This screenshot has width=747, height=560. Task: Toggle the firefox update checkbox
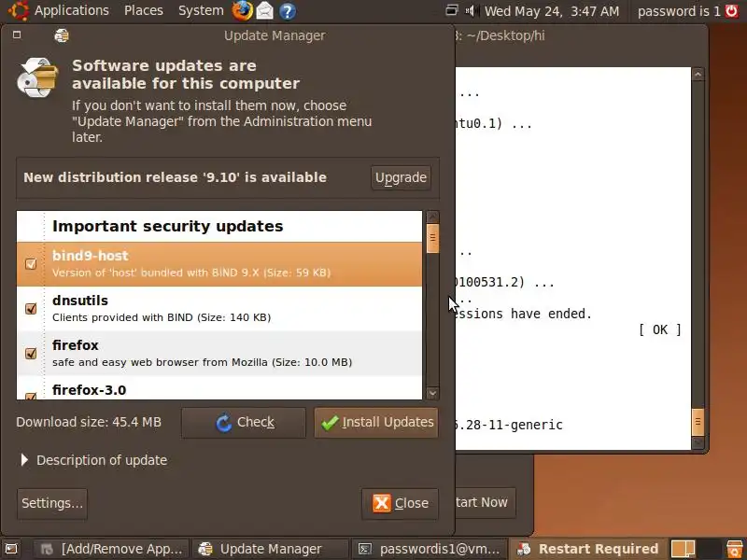point(31,354)
